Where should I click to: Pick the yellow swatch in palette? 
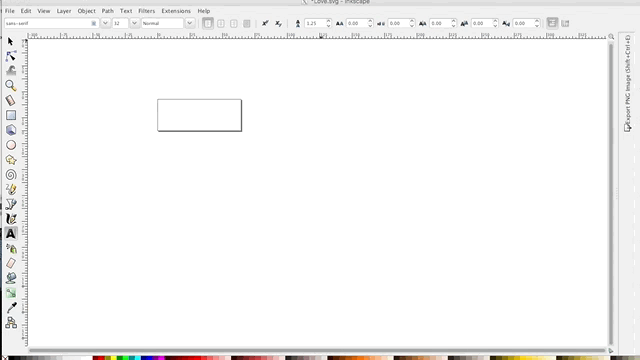click(x=113, y=358)
